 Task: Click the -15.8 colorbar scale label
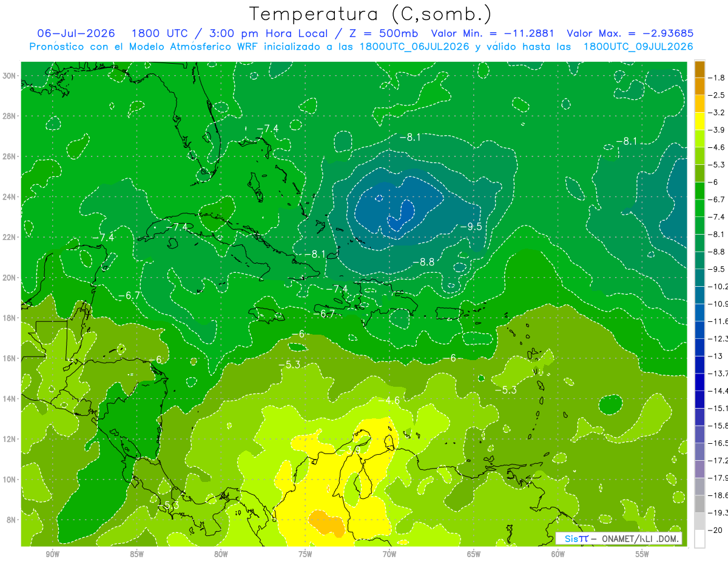[x=717, y=426]
